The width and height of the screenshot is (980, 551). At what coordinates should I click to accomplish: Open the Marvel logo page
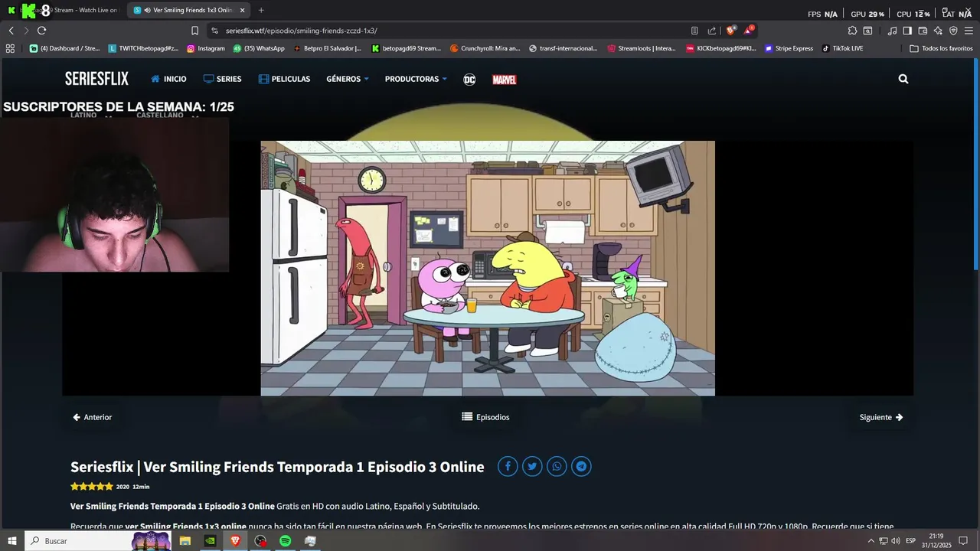point(504,80)
